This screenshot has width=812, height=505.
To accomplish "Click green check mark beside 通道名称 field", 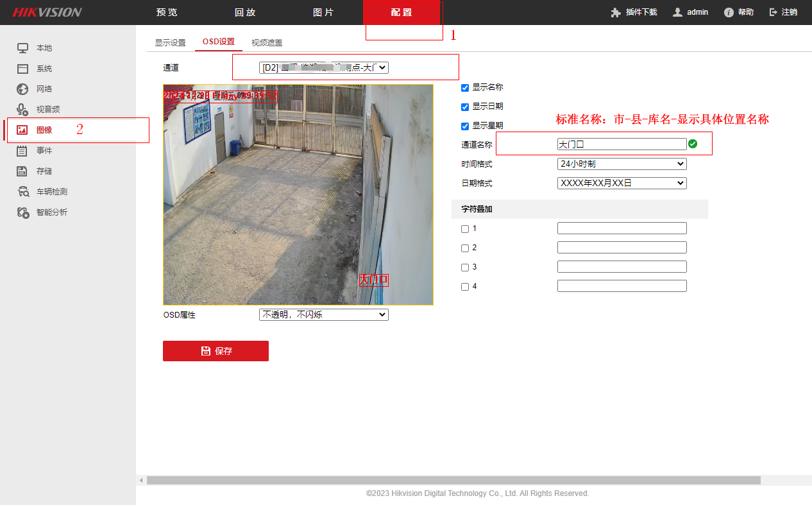I will point(693,144).
